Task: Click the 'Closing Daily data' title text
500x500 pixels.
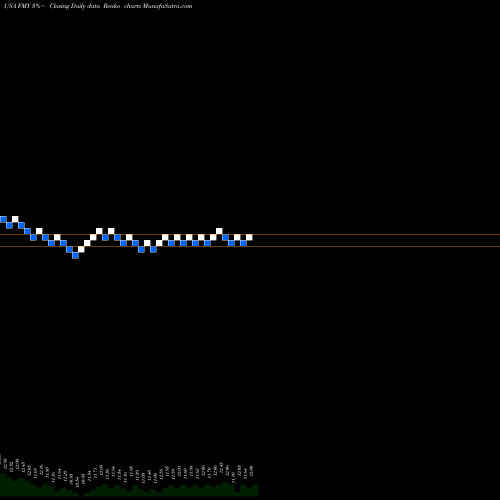Action: point(75,6)
